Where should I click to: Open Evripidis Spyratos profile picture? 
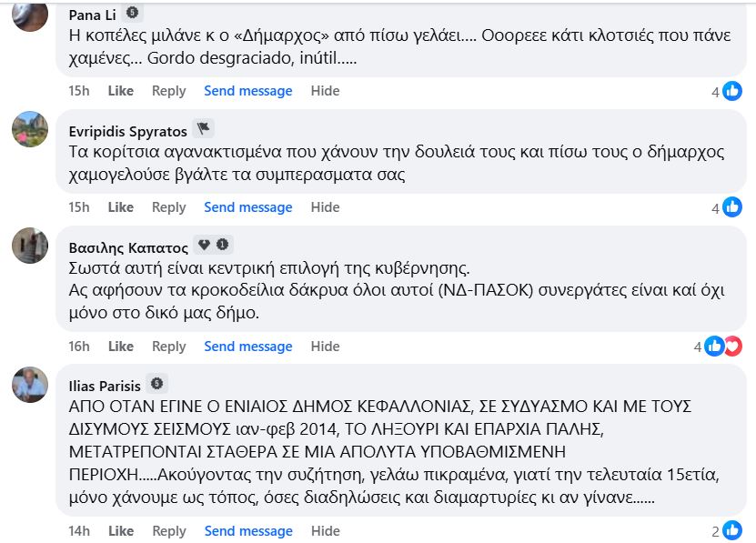pos(30,129)
